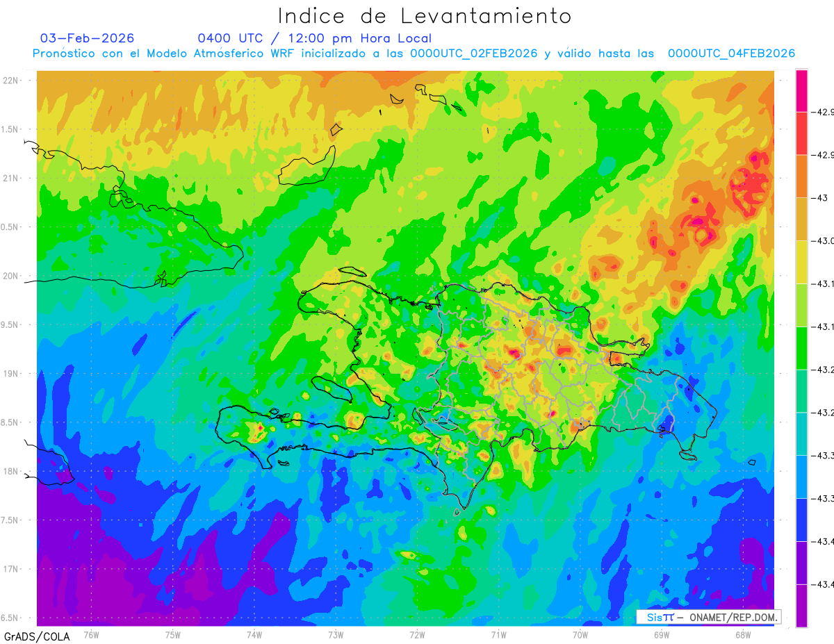The height and width of the screenshot is (644, 834).
Task: Pick the magenta swatch topping the color scale
Action: pos(801,90)
